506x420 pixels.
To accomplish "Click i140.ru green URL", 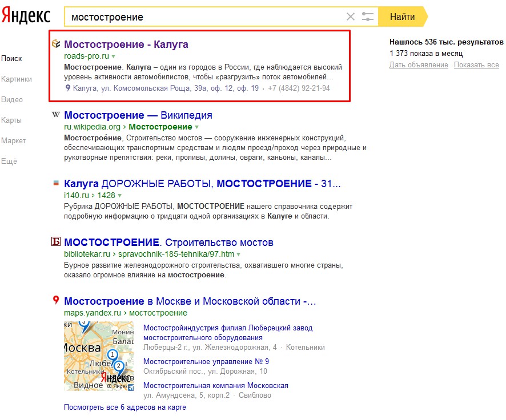I will click(76, 195).
